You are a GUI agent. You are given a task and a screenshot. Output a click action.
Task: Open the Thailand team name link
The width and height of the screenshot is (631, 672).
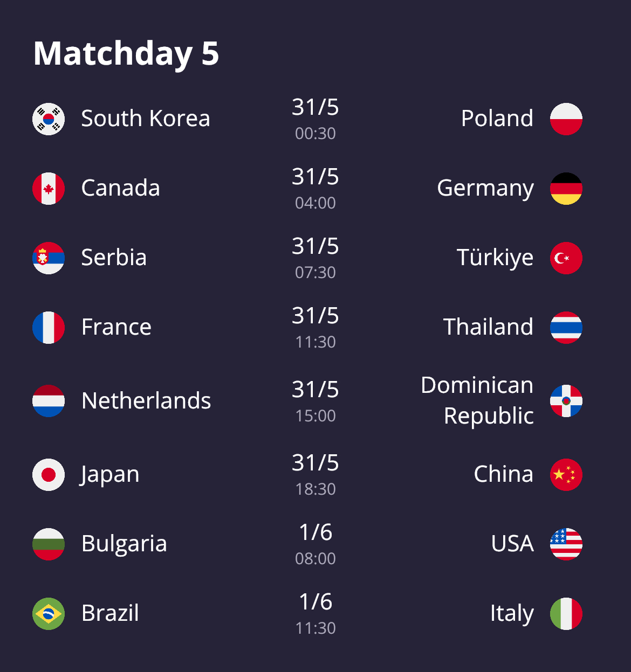click(x=488, y=327)
